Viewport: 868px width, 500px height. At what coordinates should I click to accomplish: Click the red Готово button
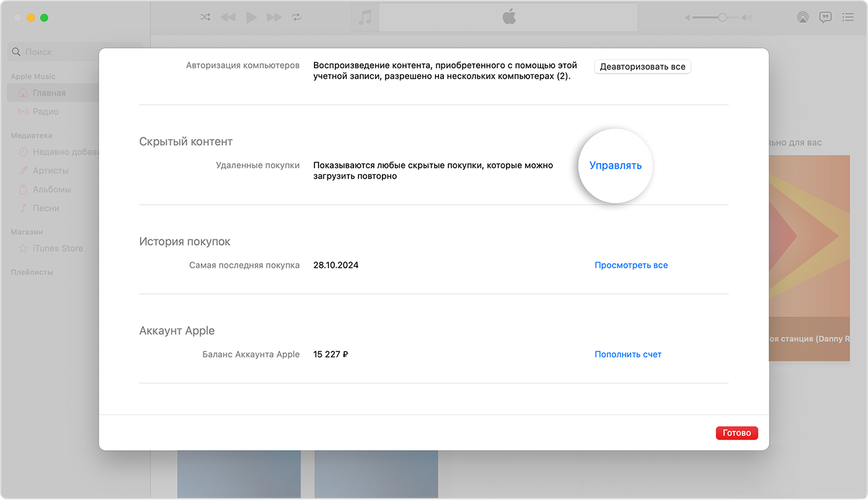(x=737, y=433)
